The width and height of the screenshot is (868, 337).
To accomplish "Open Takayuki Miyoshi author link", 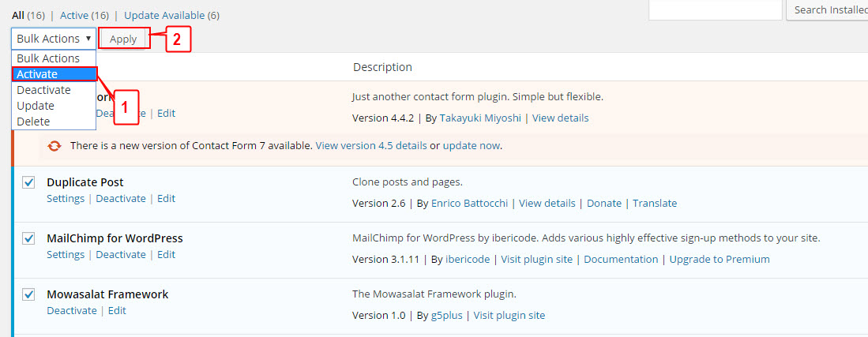I will [480, 118].
